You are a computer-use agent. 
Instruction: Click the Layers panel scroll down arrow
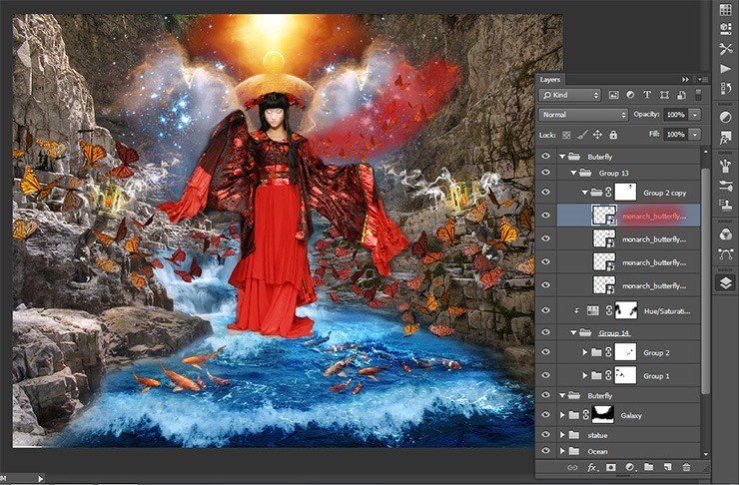(706, 454)
